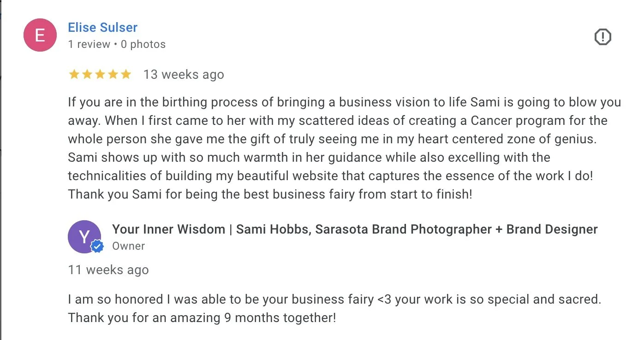Open the Elise Sulser profile link
This screenshot has width=644, height=340.
102,27
